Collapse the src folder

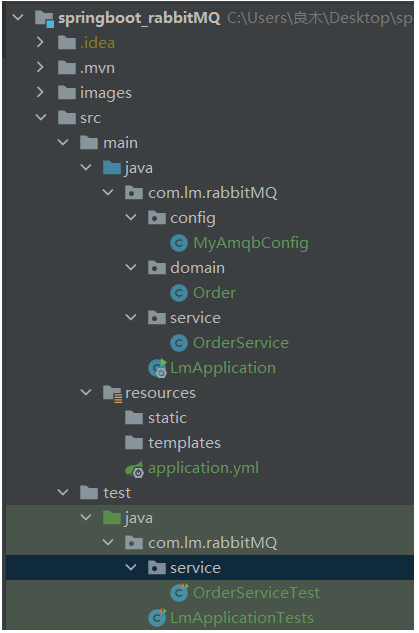tap(41, 117)
